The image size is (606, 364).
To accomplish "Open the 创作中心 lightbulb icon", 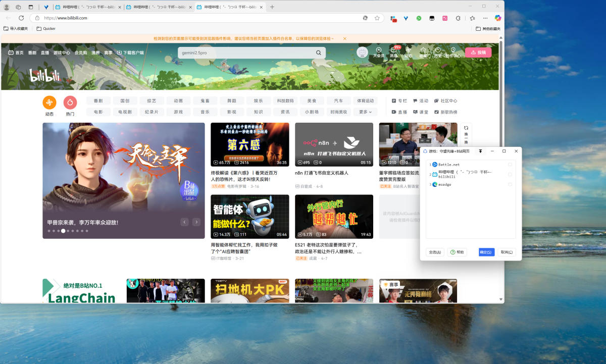I will (453, 50).
